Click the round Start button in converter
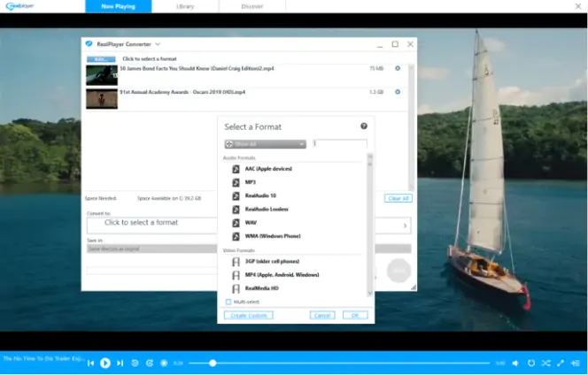Screen dimensions: 588x375 coord(398,271)
